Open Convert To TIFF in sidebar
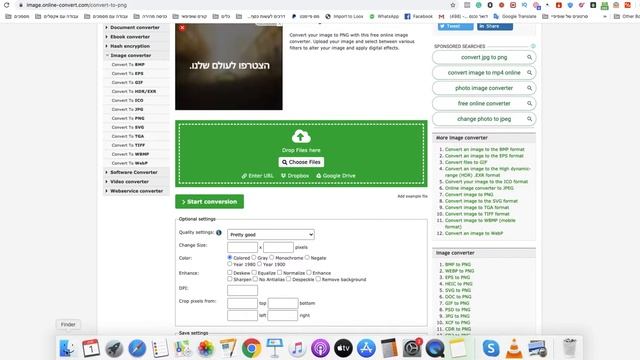This screenshot has height=360, width=640. (129, 145)
